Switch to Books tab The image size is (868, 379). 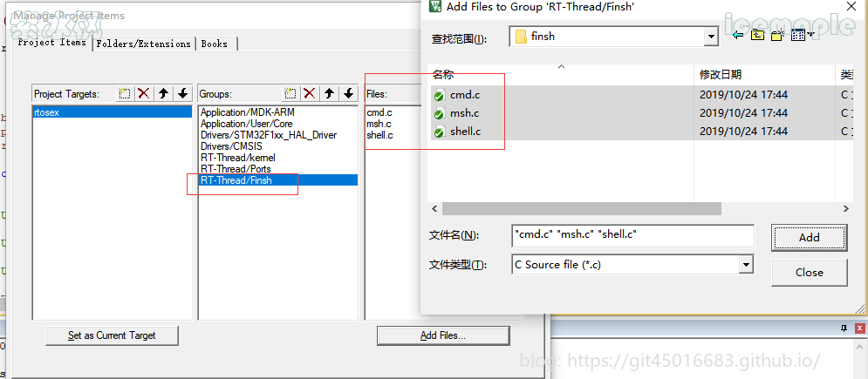(x=215, y=44)
